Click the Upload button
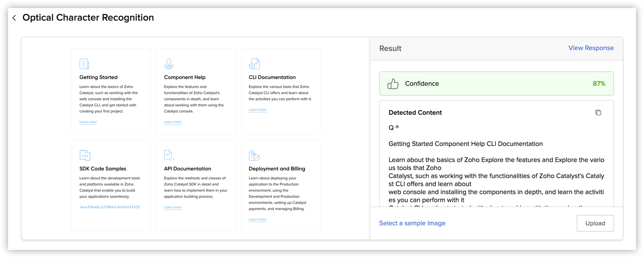This screenshot has height=258, width=644. [x=595, y=223]
